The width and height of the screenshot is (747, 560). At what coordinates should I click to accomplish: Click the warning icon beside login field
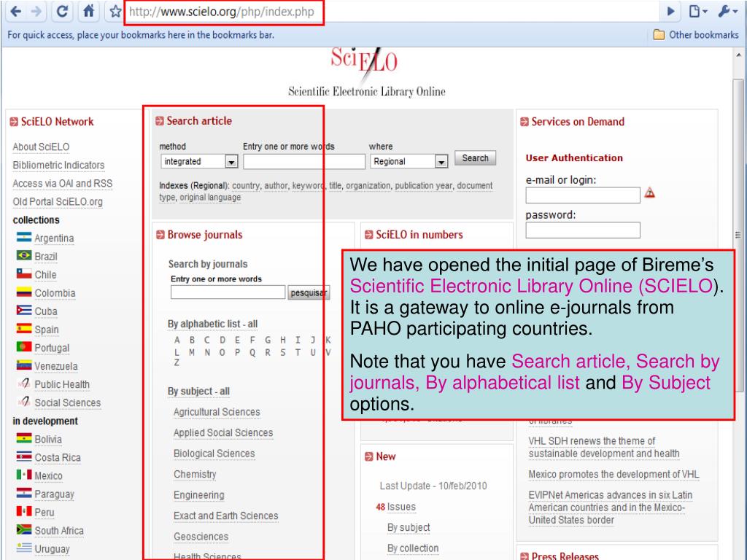[649, 192]
